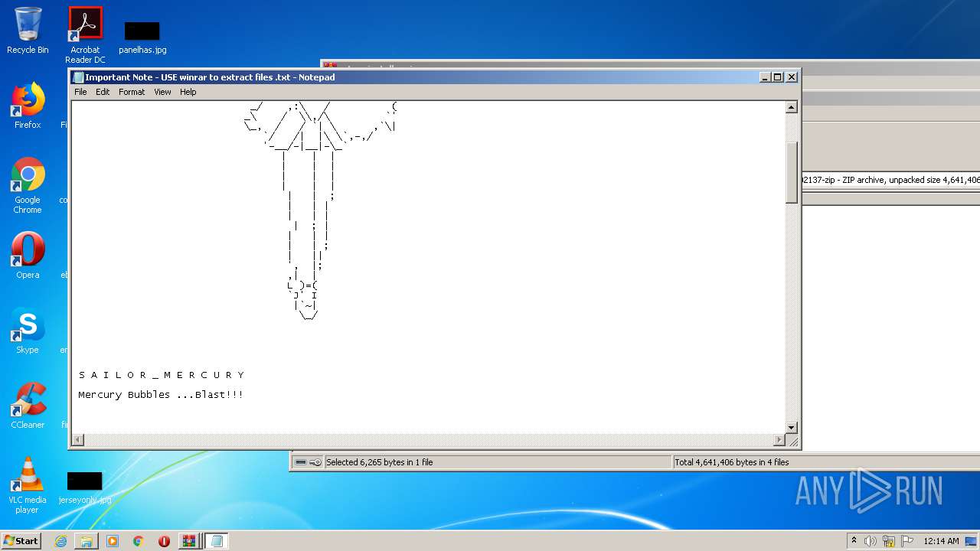Viewport: 980px width, 551px height.
Task: Select the Skype desktop shortcut
Action: 28,331
